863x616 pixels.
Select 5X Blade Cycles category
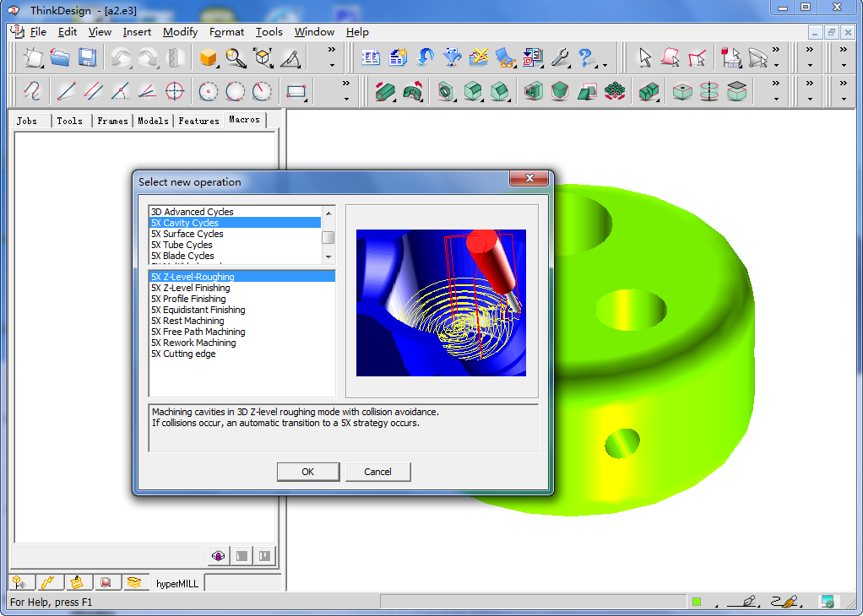(235, 256)
